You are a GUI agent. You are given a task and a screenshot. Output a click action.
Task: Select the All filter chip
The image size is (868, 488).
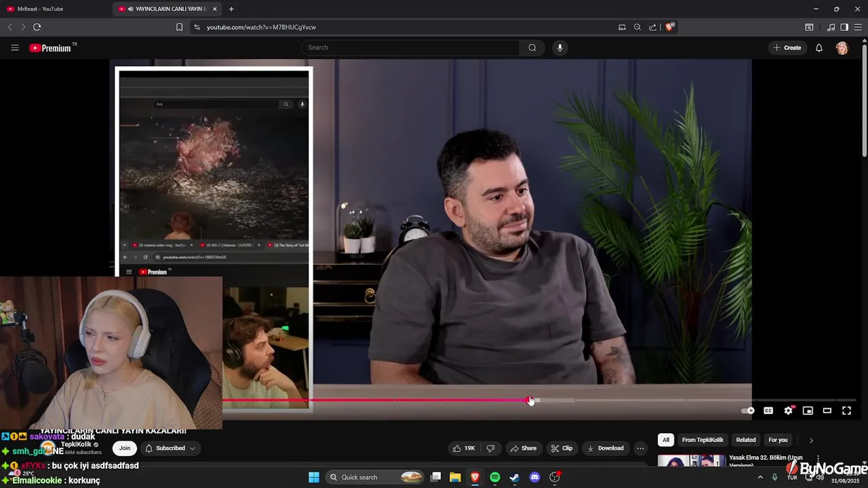pyautogui.click(x=666, y=440)
